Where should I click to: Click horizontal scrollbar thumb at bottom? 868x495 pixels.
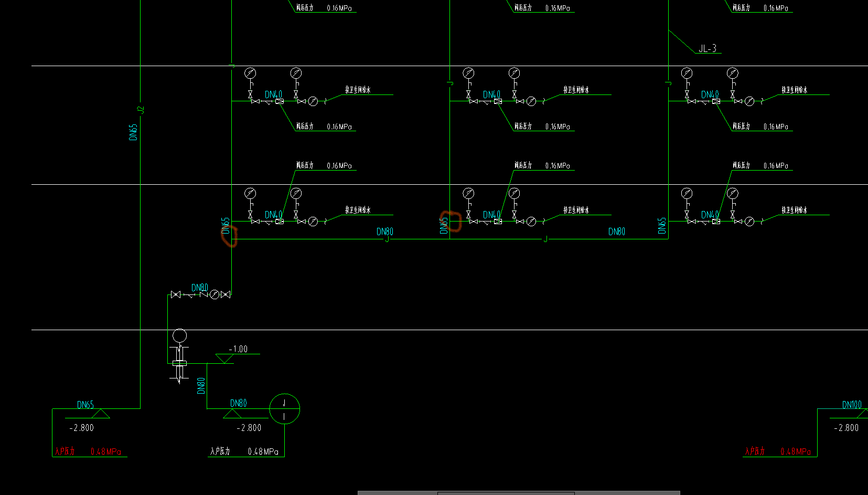tap(506, 493)
